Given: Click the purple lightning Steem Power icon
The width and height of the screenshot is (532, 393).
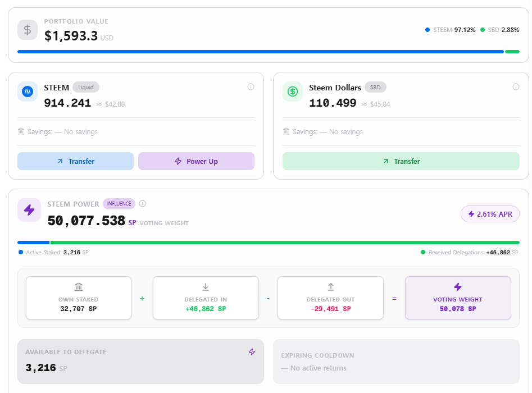Looking at the screenshot, I should (29, 210).
